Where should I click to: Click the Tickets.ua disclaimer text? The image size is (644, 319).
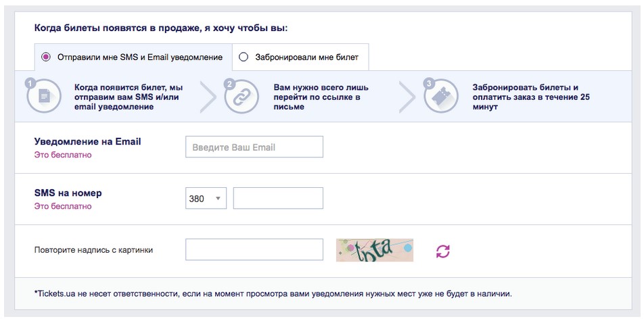pos(273,294)
